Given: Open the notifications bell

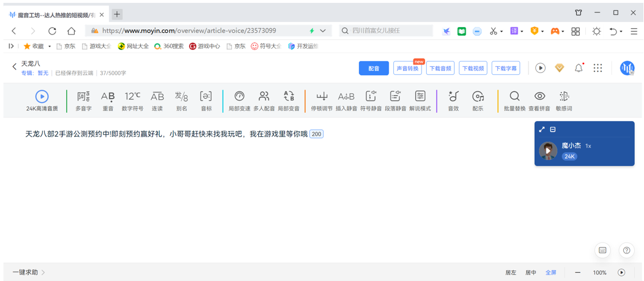Looking at the screenshot, I should click(x=578, y=68).
